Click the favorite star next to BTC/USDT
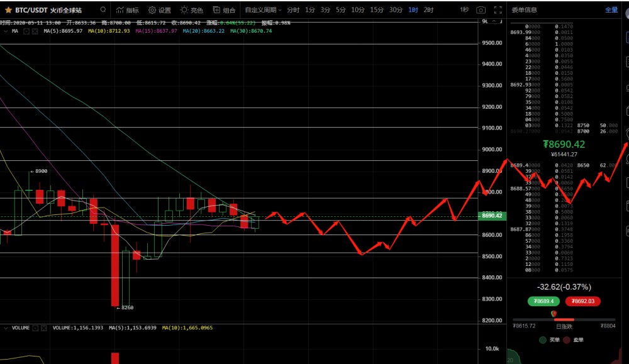 pyautogui.click(x=8, y=10)
